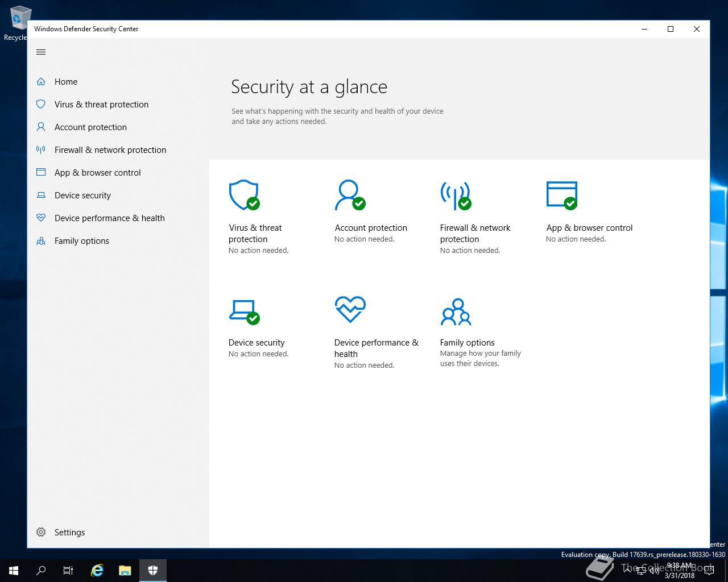
Task: Select Firewall & network protection in the sidebar
Action: (110, 150)
